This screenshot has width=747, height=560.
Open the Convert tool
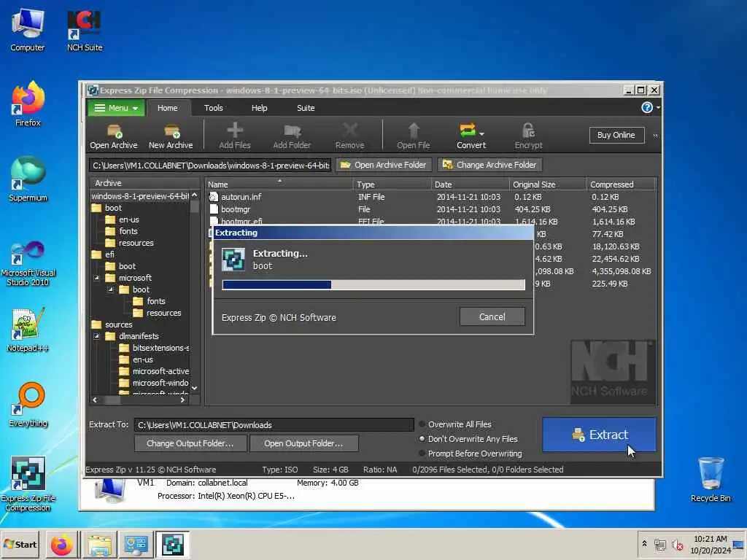pyautogui.click(x=471, y=136)
